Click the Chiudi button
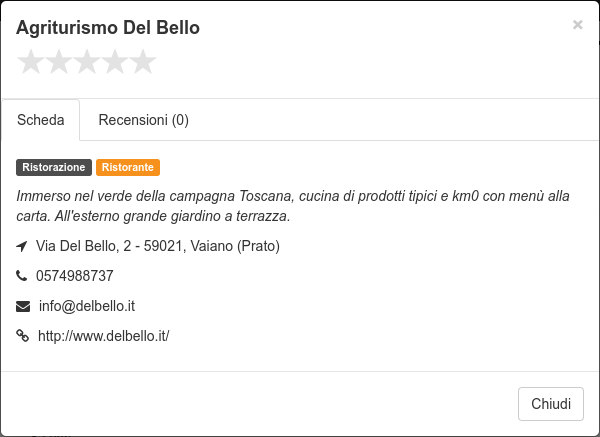The width and height of the screenshot is (600, 437). (x=551, y=404)
